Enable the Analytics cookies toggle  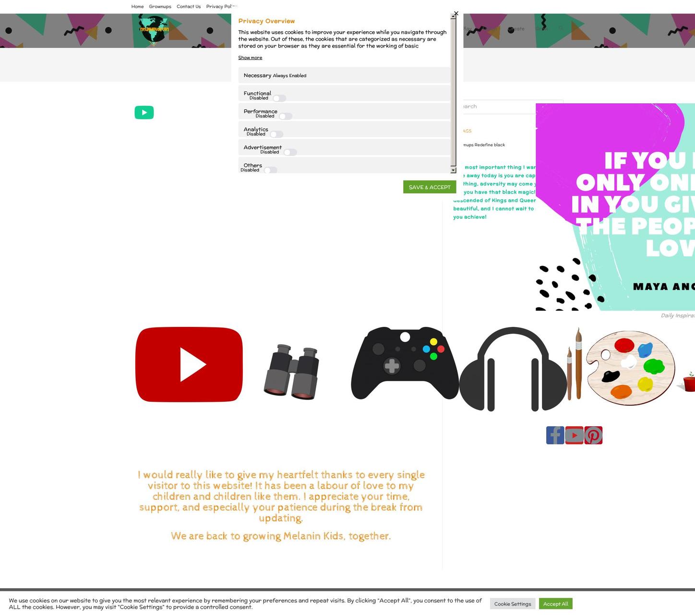276,134
